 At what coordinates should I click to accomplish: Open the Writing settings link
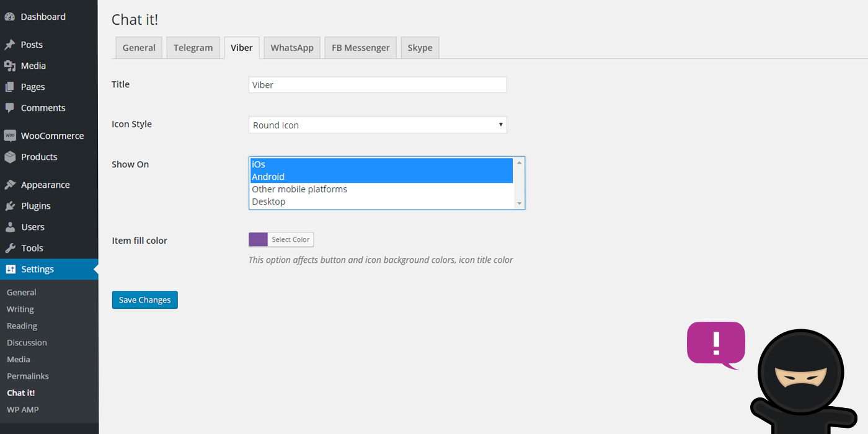20,309
